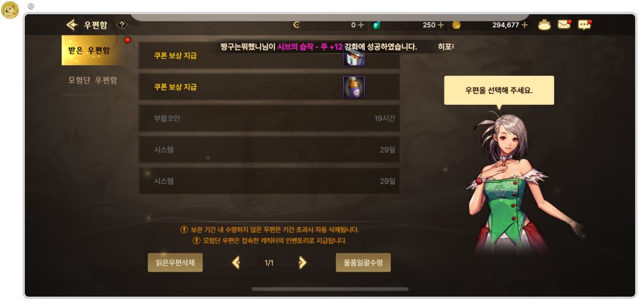Click 물품일괄수령 button
The width and height of the screenshot is (644, 299).
click(x=363, y=262)
